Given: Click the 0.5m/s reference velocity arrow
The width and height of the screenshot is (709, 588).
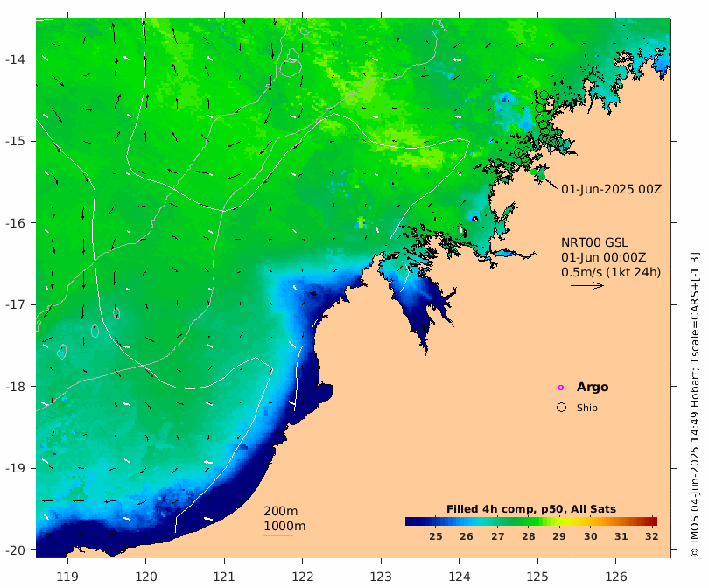Looking at the screenshot, I should click(587, 285).
